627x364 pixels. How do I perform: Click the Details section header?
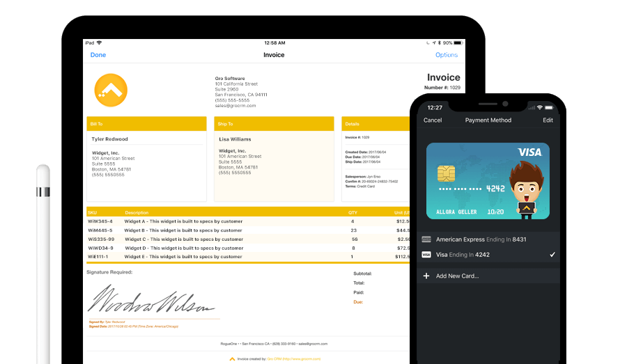click(376, 124)
